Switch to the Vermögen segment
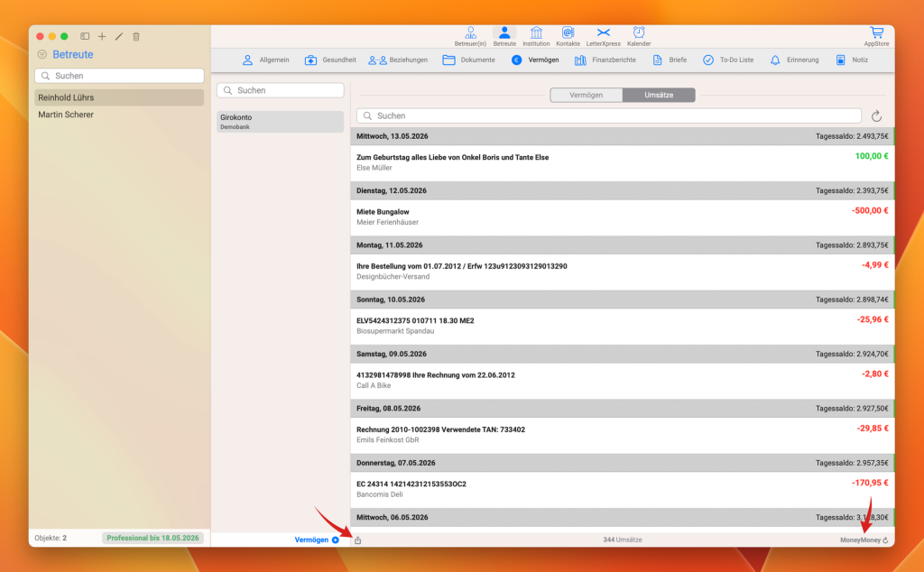Screen dimensions: 924x572 pos(586,95)
